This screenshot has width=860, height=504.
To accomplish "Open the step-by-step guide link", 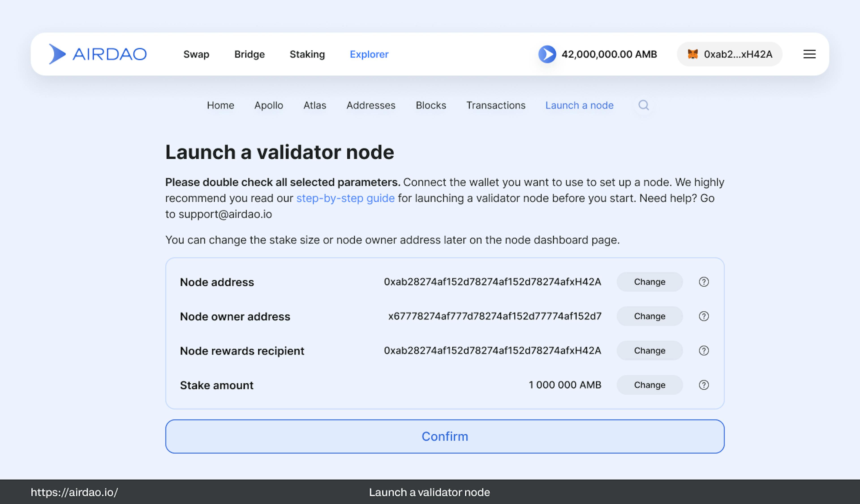I will tap(345, 198).
